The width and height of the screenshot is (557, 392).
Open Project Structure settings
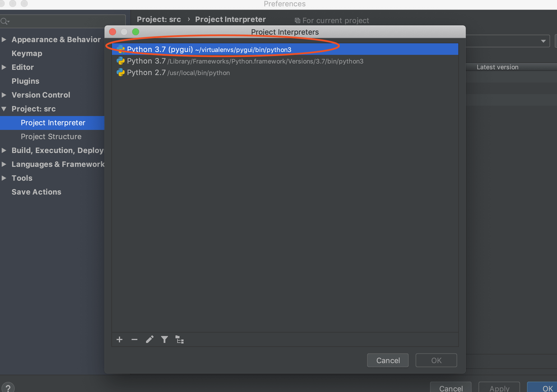click(x=51, y=137)
